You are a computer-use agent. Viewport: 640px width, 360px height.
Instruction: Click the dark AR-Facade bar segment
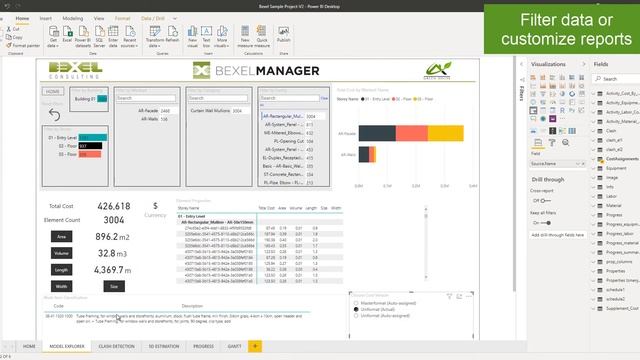coord(377,133)
